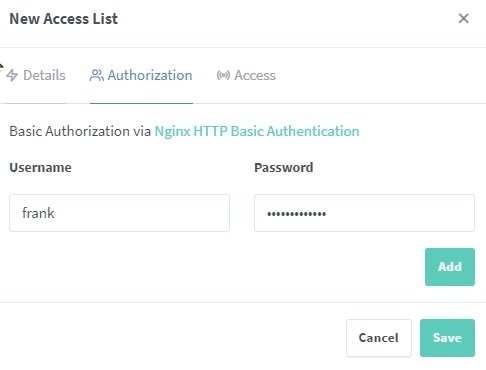The image size is (486, 370).
Task: Click the Basic Authorization via text
Action: 80,131
